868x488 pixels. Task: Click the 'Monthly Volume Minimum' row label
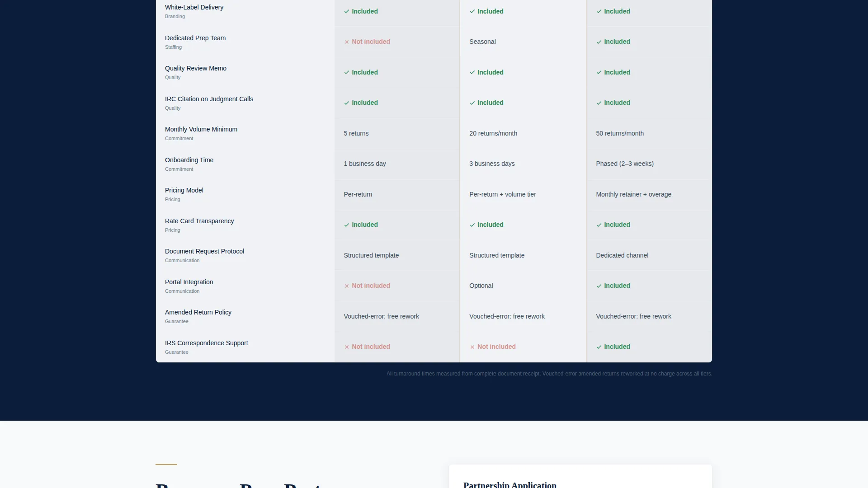point(201,129)
